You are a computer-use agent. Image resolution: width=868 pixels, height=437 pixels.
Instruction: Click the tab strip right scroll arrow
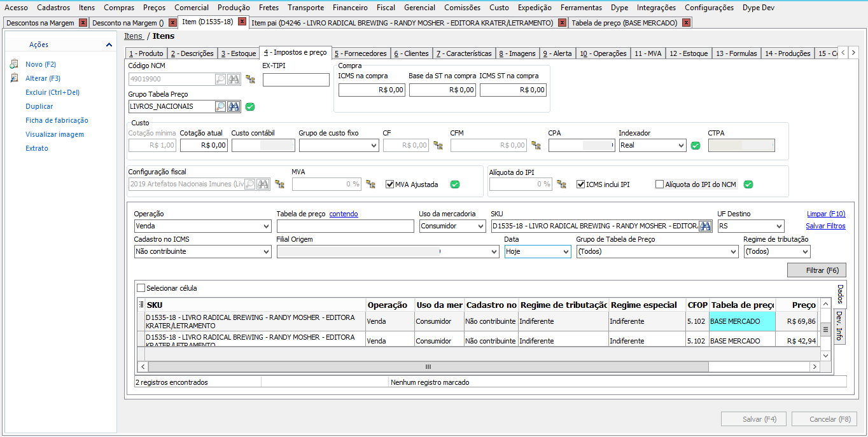854,53
